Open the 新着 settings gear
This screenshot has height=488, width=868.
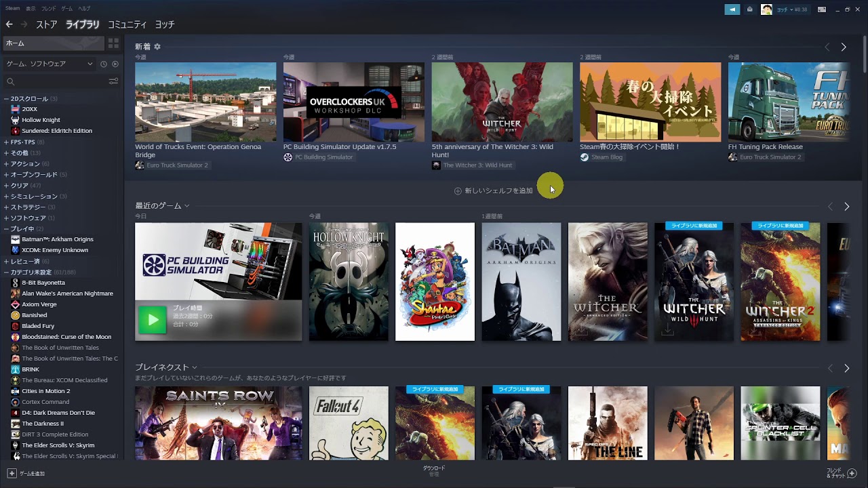(x=157, y=47)
